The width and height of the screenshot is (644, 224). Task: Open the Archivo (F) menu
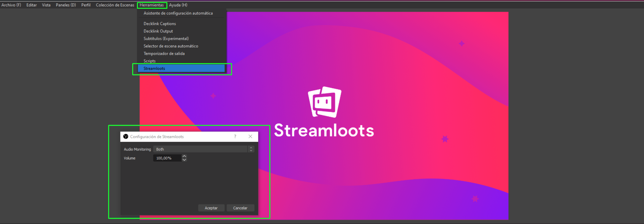[x=11, y=5]
